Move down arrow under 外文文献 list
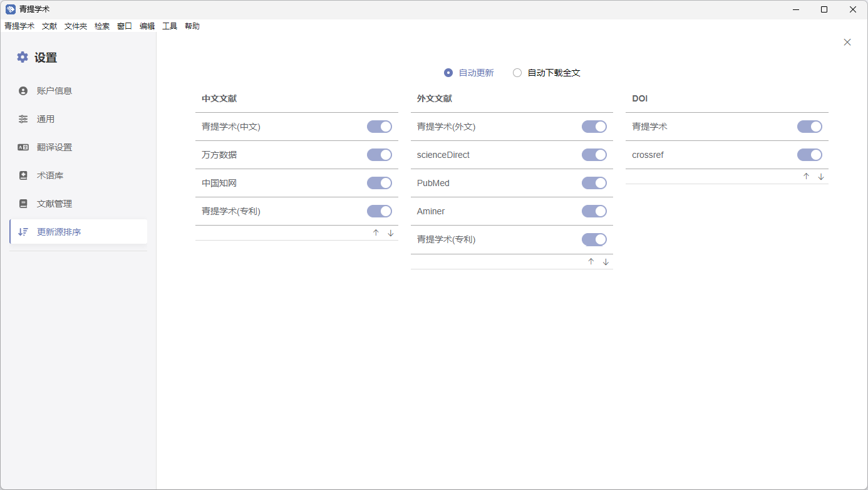868x490 pixels. [x=606, y=261]
